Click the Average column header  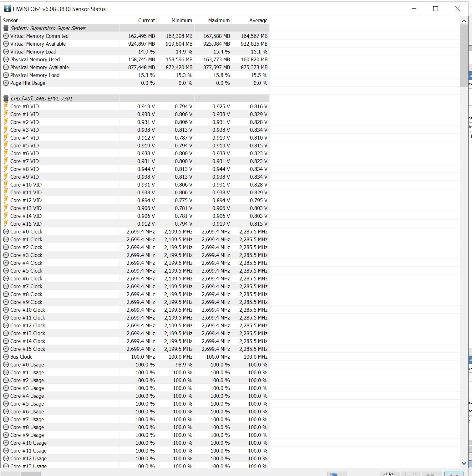(x=251, y=20)
